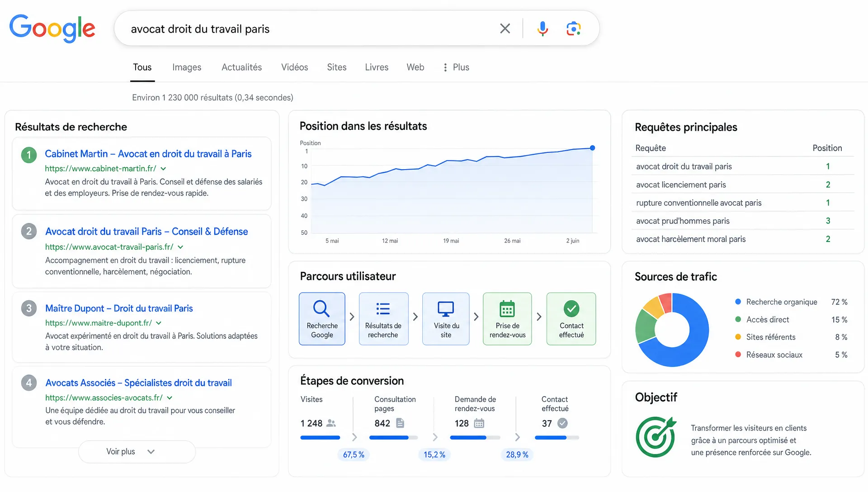Switch to the Images tab

187,67
